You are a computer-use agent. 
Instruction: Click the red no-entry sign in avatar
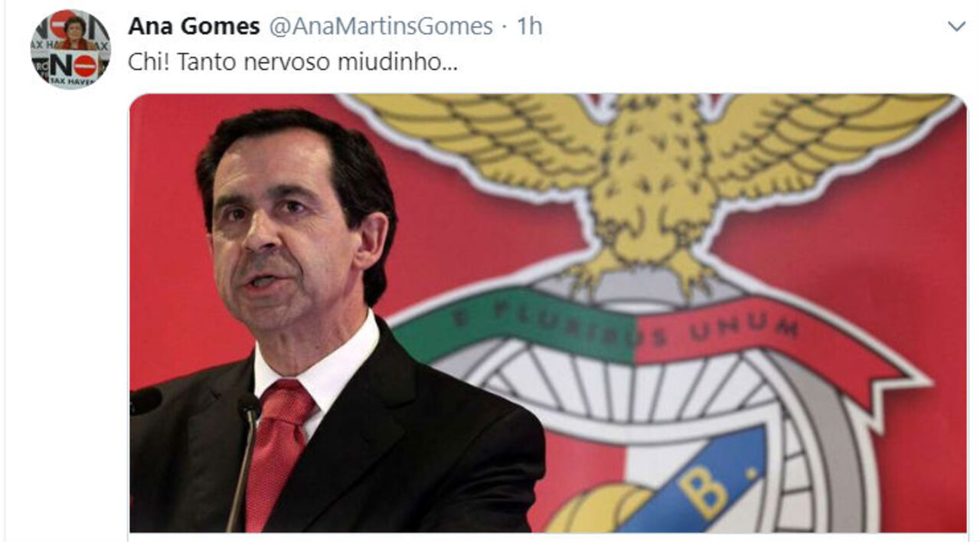pos(84,67)
